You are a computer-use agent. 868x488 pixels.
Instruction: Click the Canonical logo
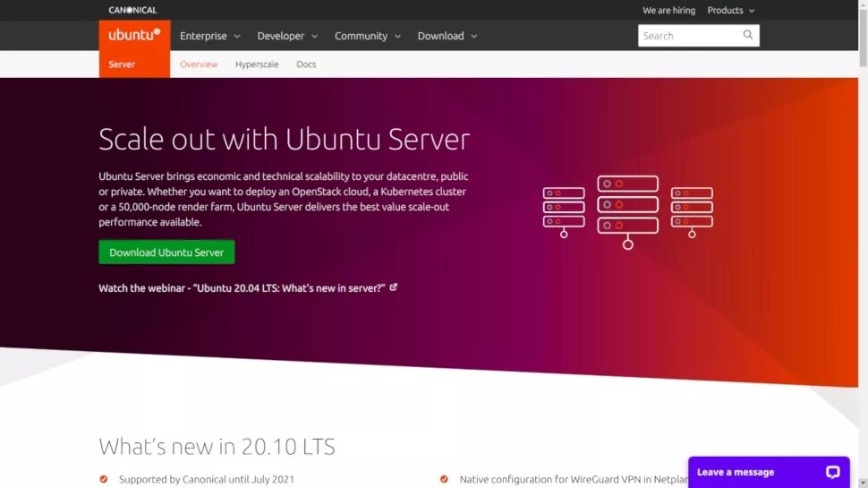pos(132,10)
